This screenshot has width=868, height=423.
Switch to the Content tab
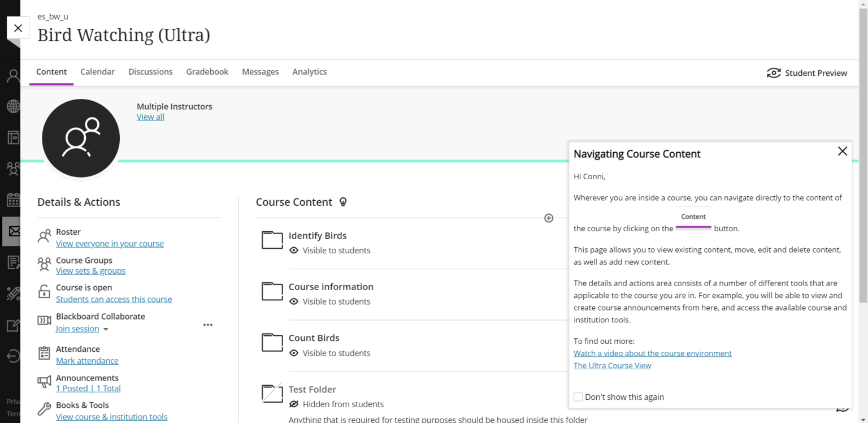pos(51,72)
